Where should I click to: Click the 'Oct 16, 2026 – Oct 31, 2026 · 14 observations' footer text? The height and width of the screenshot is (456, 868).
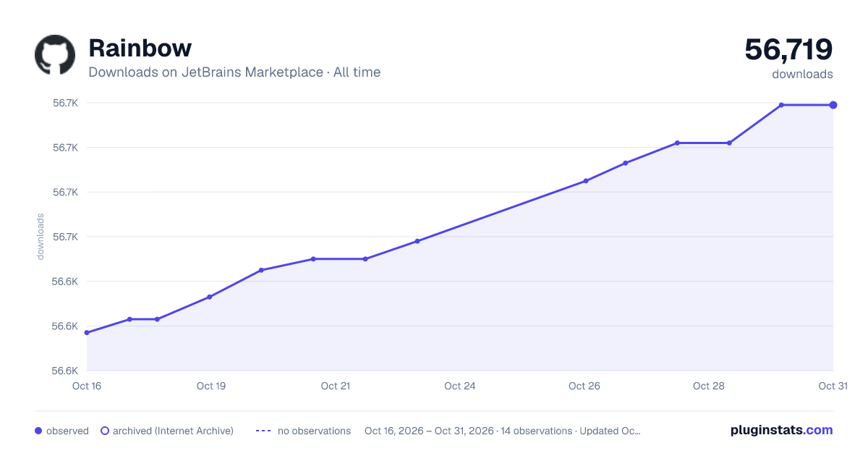468,431
